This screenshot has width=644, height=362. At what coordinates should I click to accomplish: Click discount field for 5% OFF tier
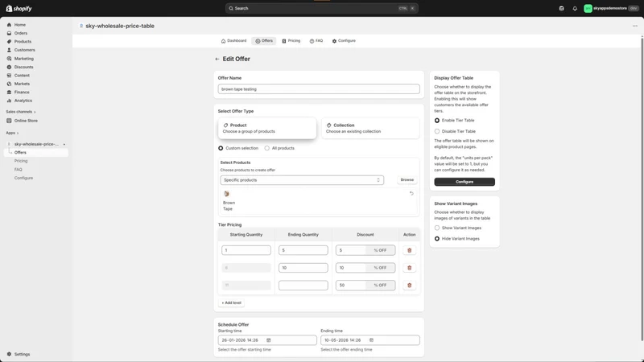click(350, 250)
